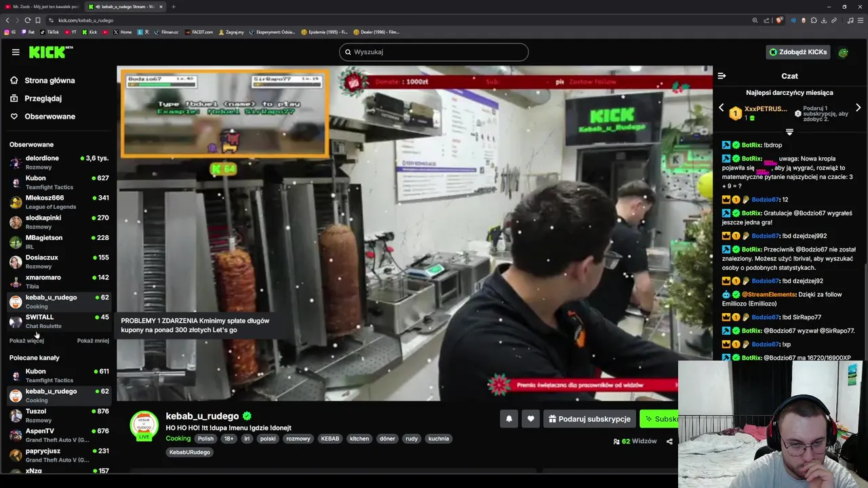Collapse the top gifters panel arrow
The height and width of the screenshot is (488, 868).
[x=789, y=132]
